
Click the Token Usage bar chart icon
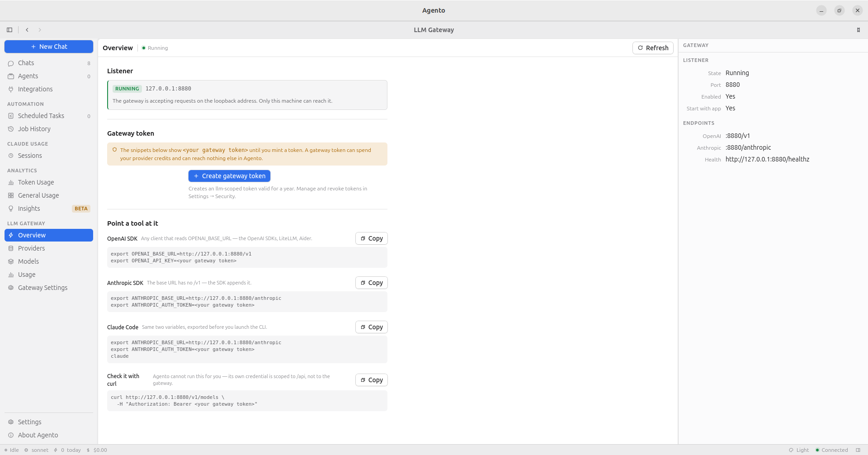pyautogui.click(x=11, y=182)
